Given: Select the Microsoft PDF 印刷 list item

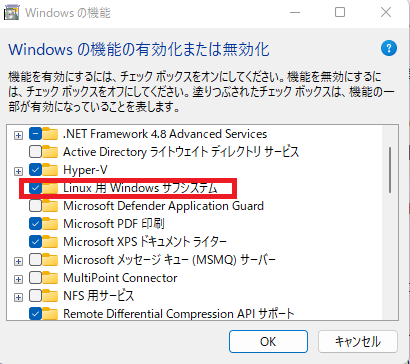Looking at the screenshot, I should click(114, 224).
